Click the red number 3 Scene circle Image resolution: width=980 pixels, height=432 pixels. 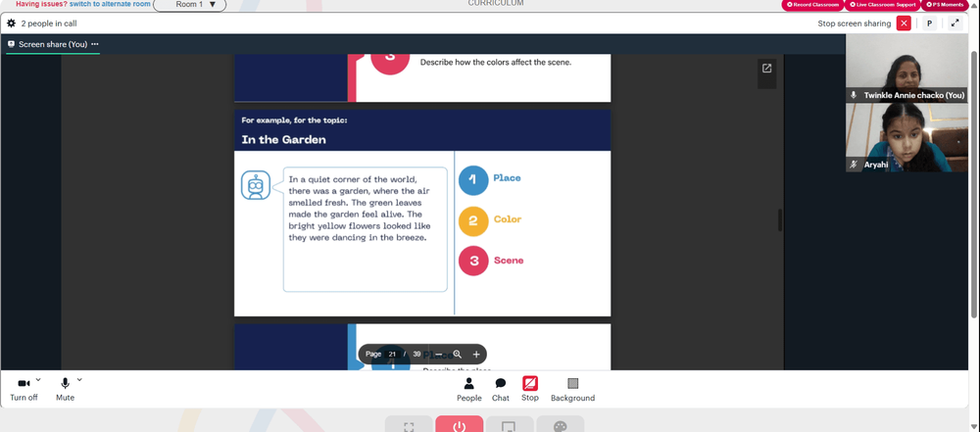click(473, 261)
